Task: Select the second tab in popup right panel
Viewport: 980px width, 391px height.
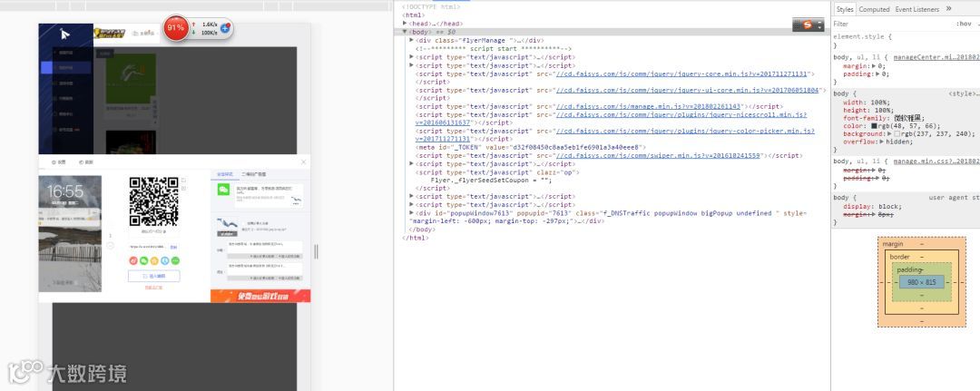Action: [254, 174]
